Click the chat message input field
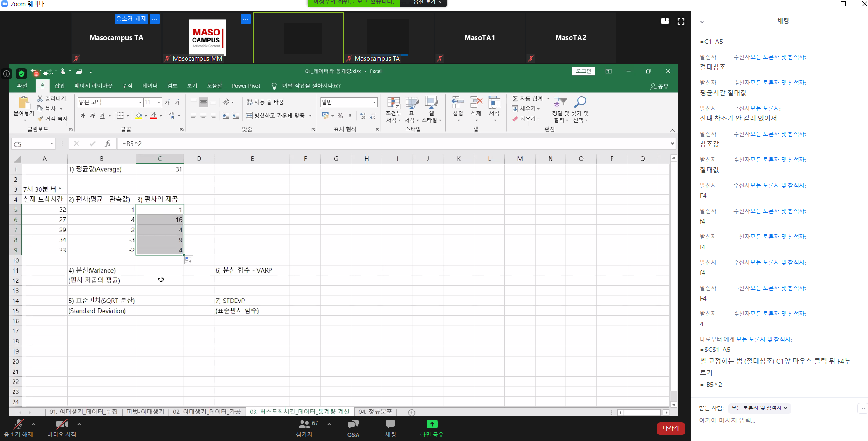The height and width of the screenshot is (441, 868). click(774, 420)
